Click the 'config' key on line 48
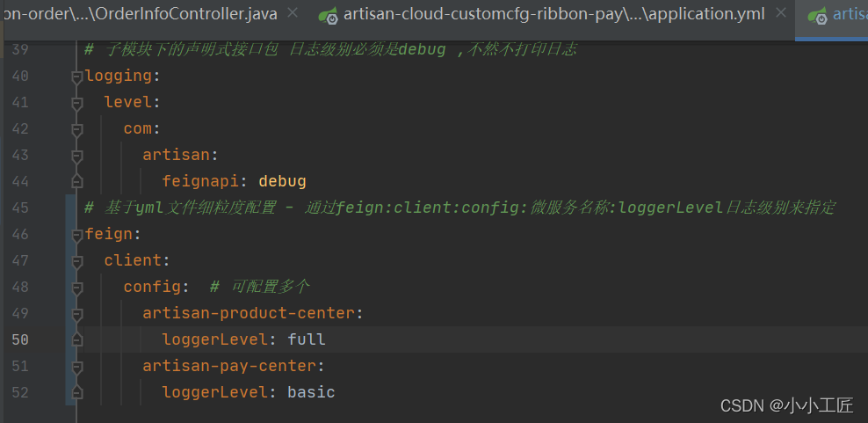The image size is (868, 423). [152, 287]
